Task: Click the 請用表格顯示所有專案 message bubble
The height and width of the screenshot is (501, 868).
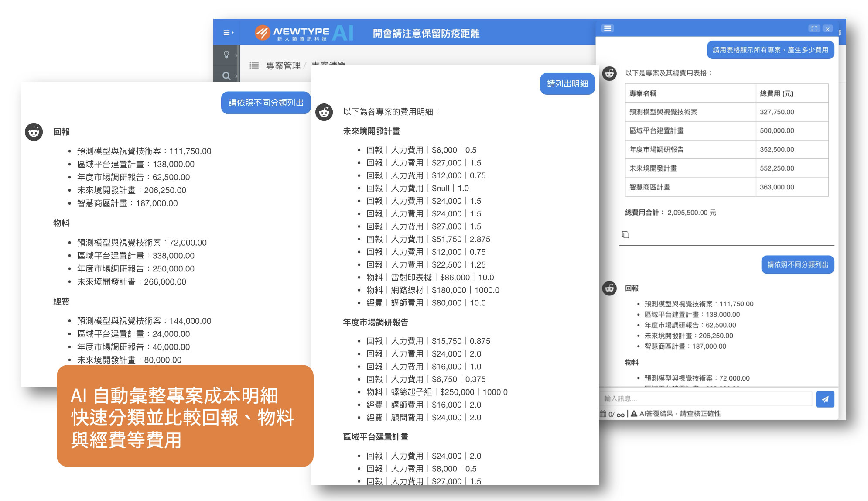Action: coord(770,50)
